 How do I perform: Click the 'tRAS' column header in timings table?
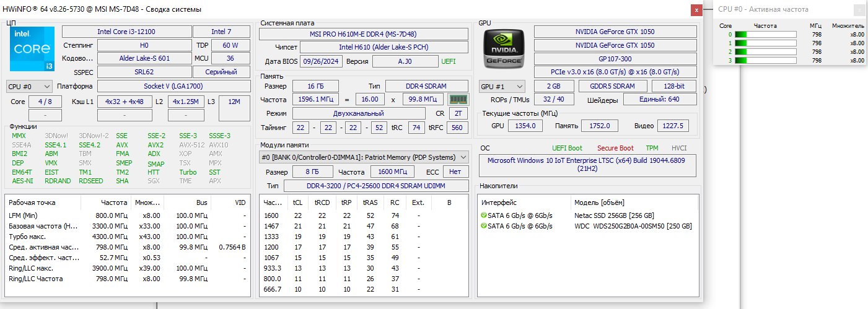point(370,202)
